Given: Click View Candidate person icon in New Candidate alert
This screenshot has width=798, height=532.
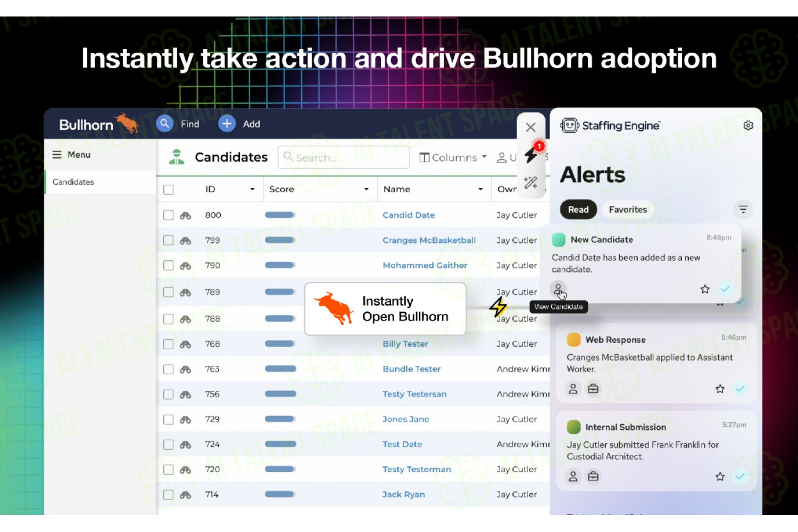Looking at the screenshot, I should 558,289.
